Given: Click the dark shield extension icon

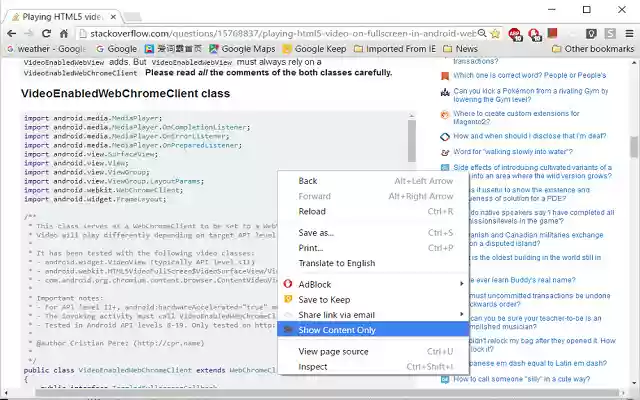Looking at the screenshot, I should coord(591,33).
